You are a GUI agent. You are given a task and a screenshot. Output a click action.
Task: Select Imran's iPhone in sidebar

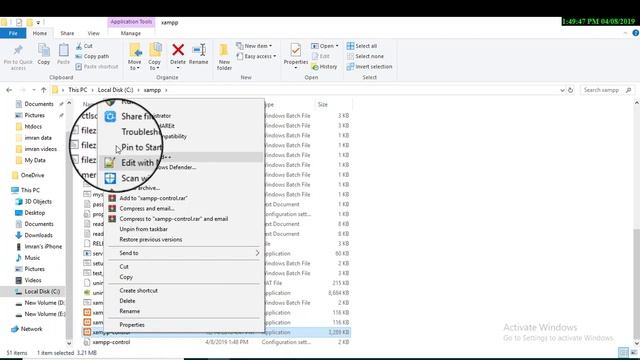(43, 247)
